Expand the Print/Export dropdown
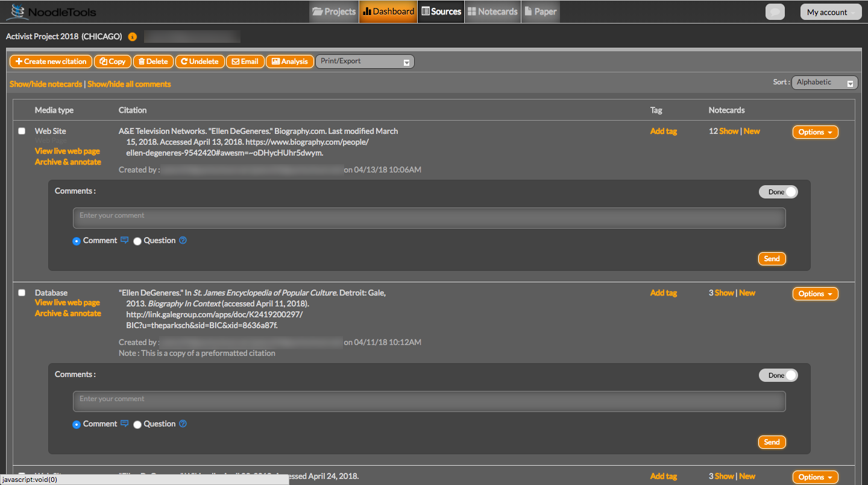Image resolution: width=868 pixels, height=485 pixels. click(365, 62)
